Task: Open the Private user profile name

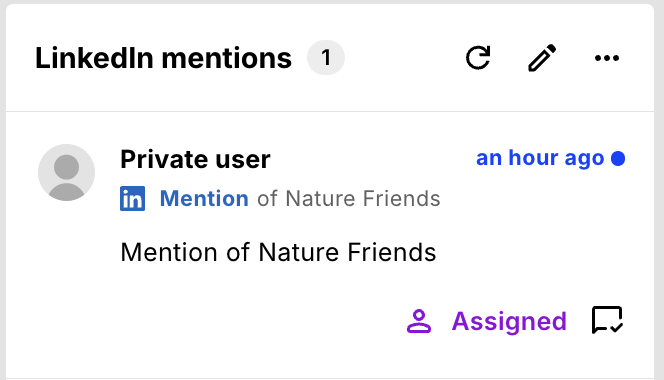Action: [x=195, y=159]
